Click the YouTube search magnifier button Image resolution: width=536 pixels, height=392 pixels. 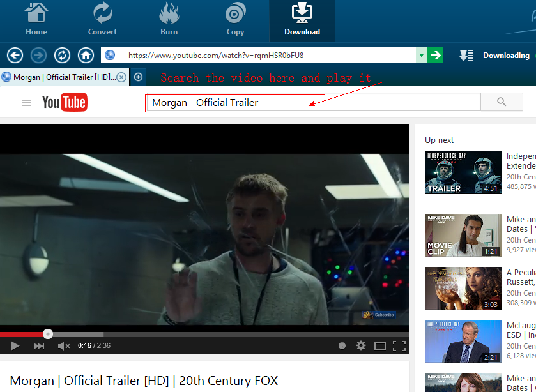coord(502,102)
